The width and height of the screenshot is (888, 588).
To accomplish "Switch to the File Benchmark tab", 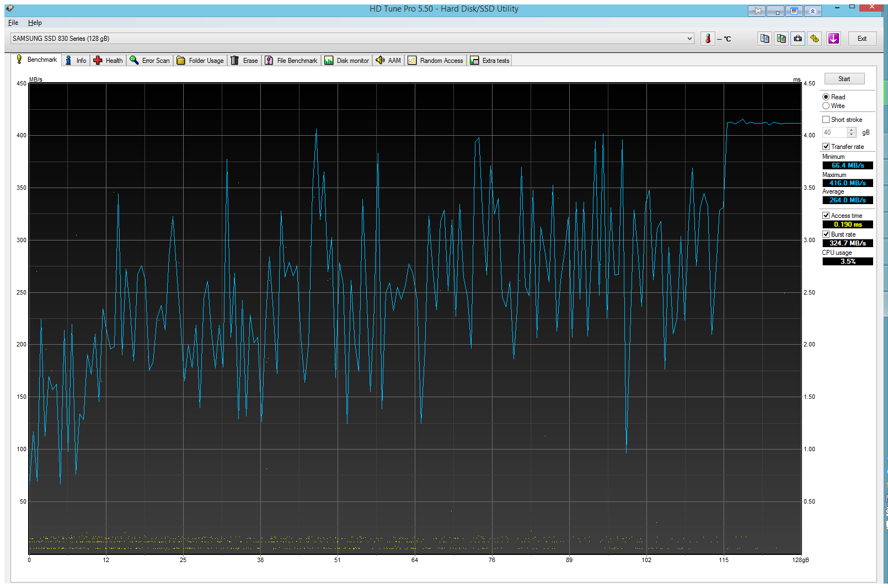I will point(291,61).
